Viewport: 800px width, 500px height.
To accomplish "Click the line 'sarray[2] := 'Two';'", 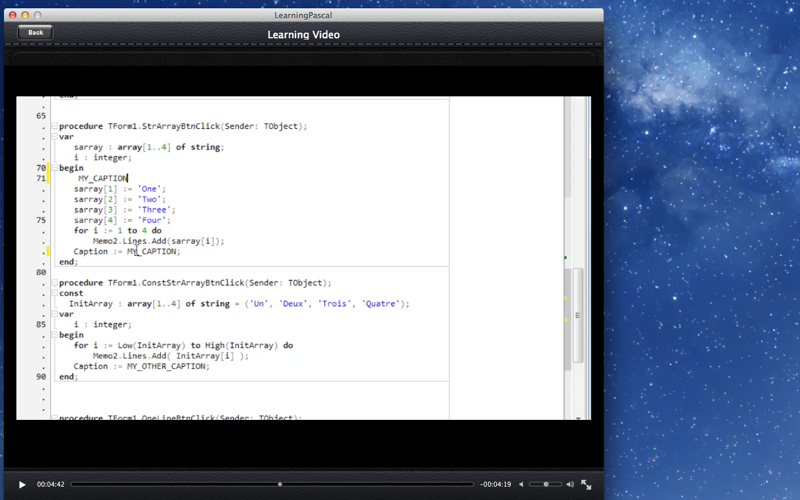I will click(120, 199).
